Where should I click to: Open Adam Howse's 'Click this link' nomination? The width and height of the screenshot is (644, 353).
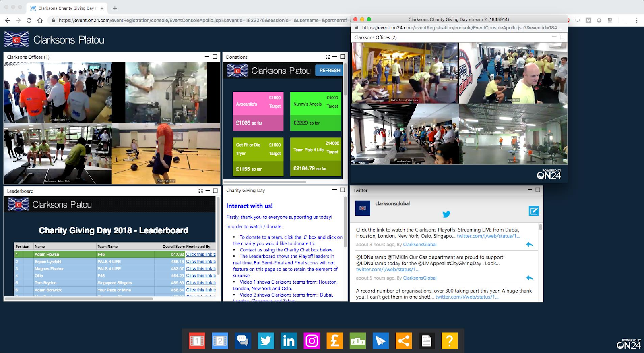[x=201, y=255]
